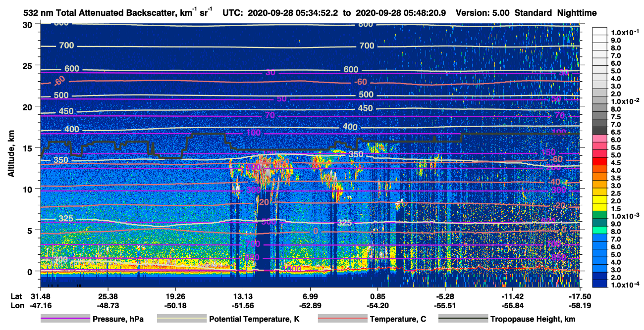This screenshot has width=644, height=330.
Task: Click longitude value '-51.56'
Action: point(242,305)
